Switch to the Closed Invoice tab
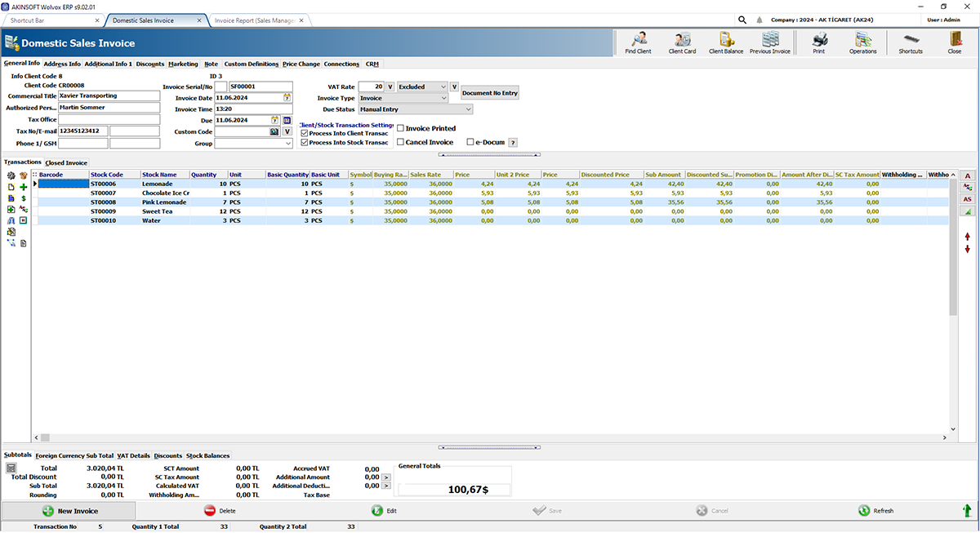The image size is (980, 533). coord(66,162)
